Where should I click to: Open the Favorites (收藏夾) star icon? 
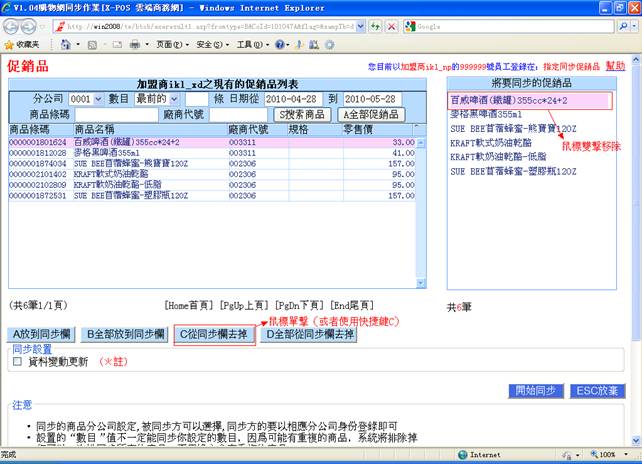click(x=10, y=45)
